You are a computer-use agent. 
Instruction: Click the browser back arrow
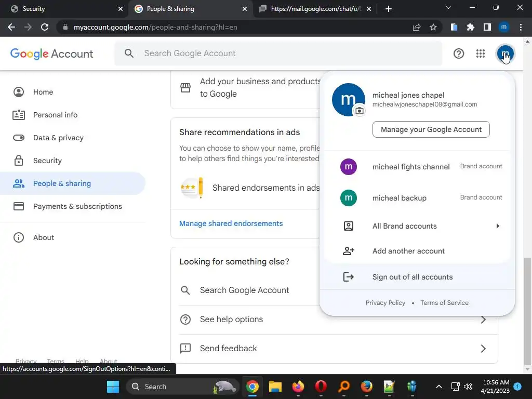pos(11,27)
